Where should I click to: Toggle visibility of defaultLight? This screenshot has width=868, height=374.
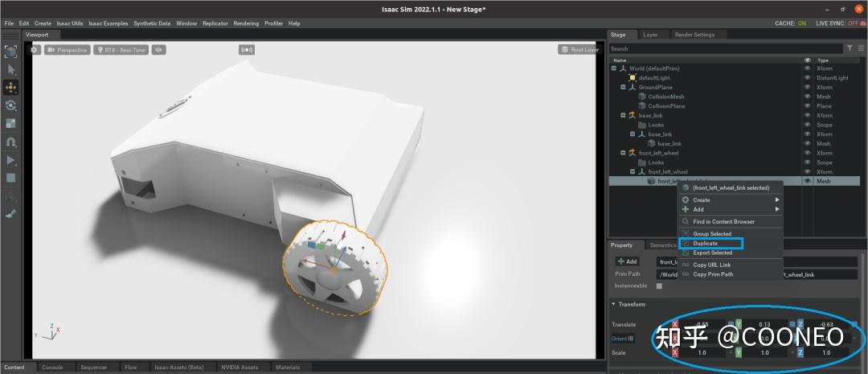tap(808, 78)
